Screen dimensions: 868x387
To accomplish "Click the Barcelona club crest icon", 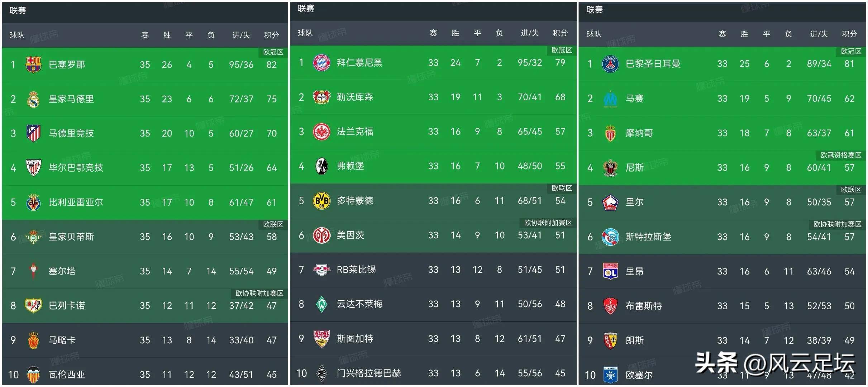I will pos(33,65).
